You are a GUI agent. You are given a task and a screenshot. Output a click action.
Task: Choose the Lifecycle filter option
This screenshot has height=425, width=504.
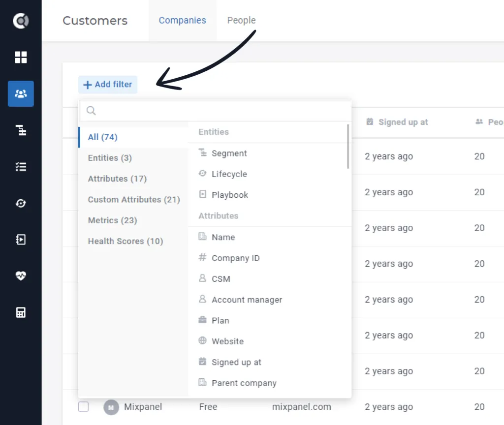(270, 174)
